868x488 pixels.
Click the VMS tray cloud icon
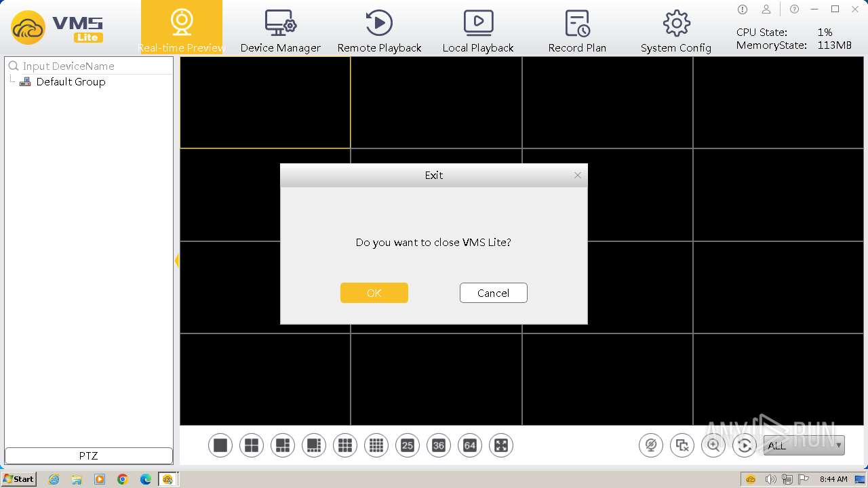pos(751,479)
